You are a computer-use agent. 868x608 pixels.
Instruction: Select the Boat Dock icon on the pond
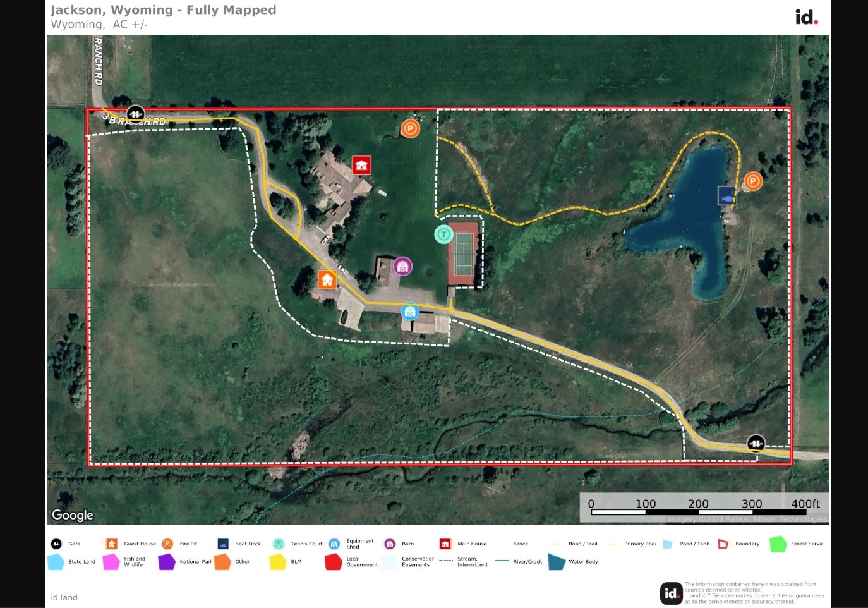coord(726,197)
